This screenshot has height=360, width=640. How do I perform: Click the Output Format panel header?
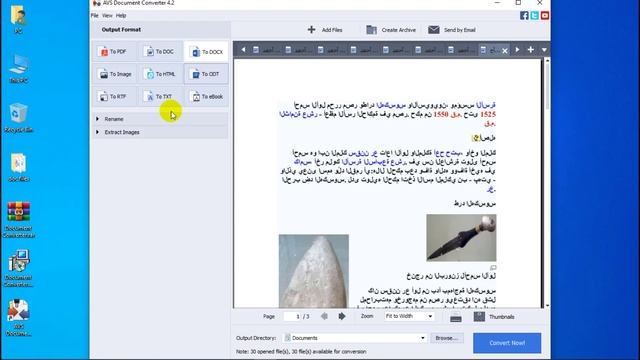click(x=160, y=30)
